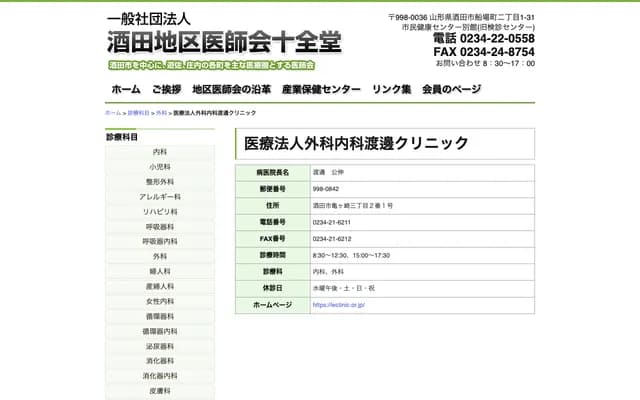
Task: Open the ホーム item in the main navigation
Action: [126, 89]
